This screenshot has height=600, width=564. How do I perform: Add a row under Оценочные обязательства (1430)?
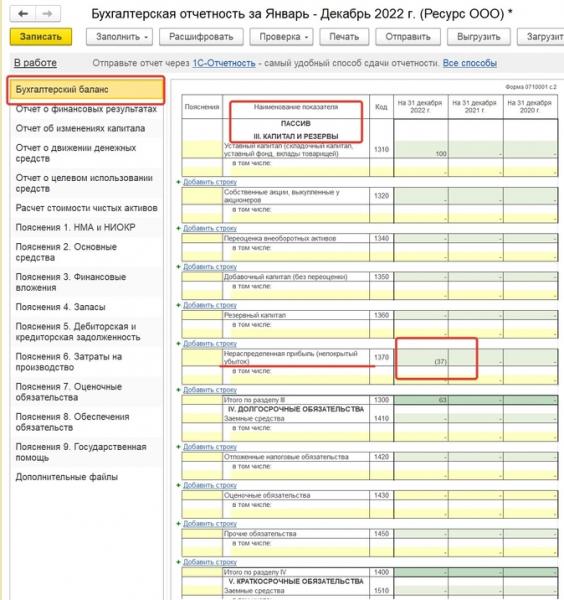(210, 523)
